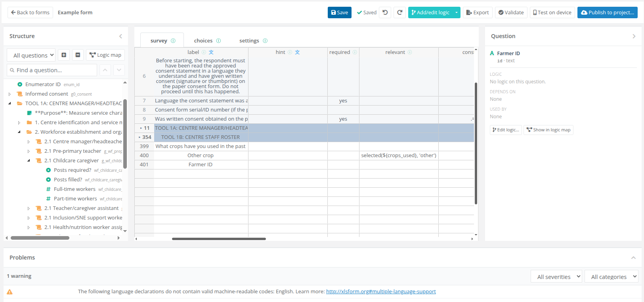Click the Validate button
This screenshot has width=644, height=302.
(511, 12)
